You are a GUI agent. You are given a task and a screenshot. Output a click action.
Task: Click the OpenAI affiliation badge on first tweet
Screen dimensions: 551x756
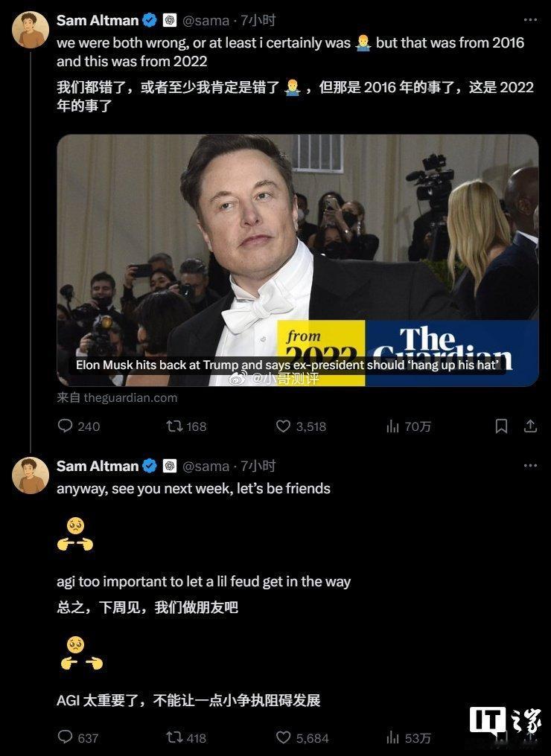[x=169, y=20]
